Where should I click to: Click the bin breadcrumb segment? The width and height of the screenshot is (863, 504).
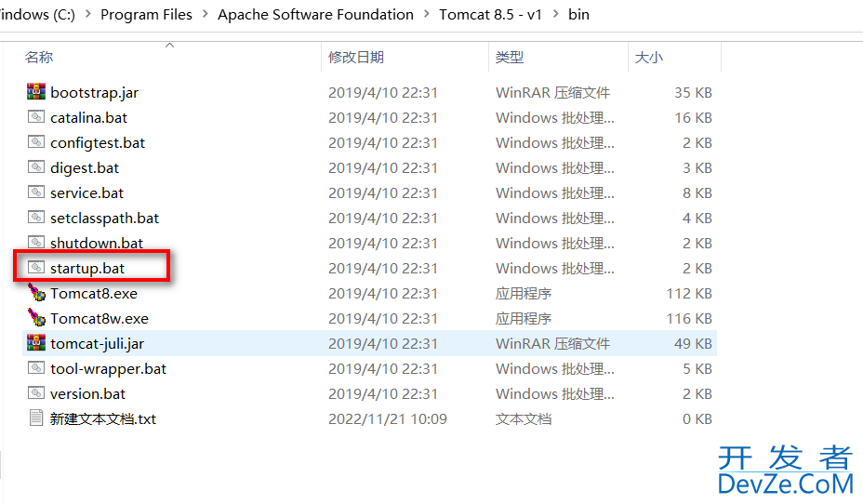coord(578,14)
